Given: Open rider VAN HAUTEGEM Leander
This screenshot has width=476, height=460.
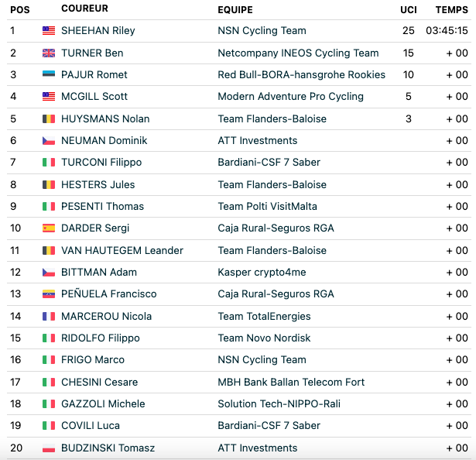Looking at the screenshot, I should coord(122,251).
